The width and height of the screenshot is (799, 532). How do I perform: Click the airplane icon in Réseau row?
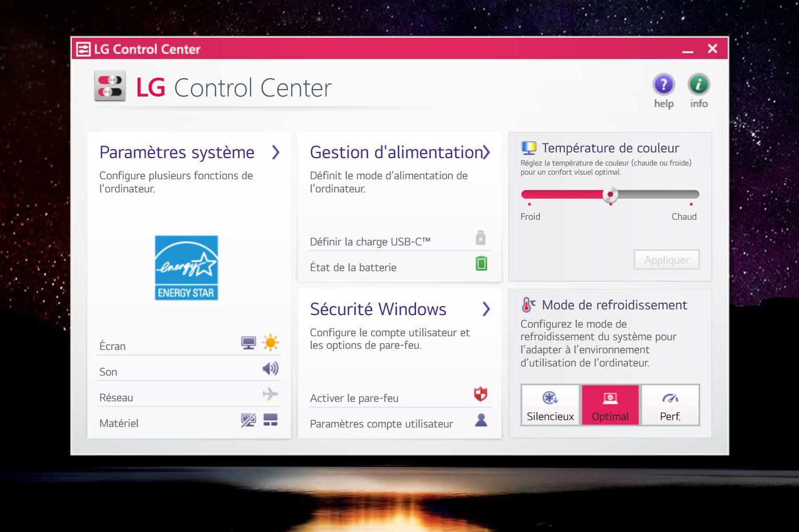(271, 394)
